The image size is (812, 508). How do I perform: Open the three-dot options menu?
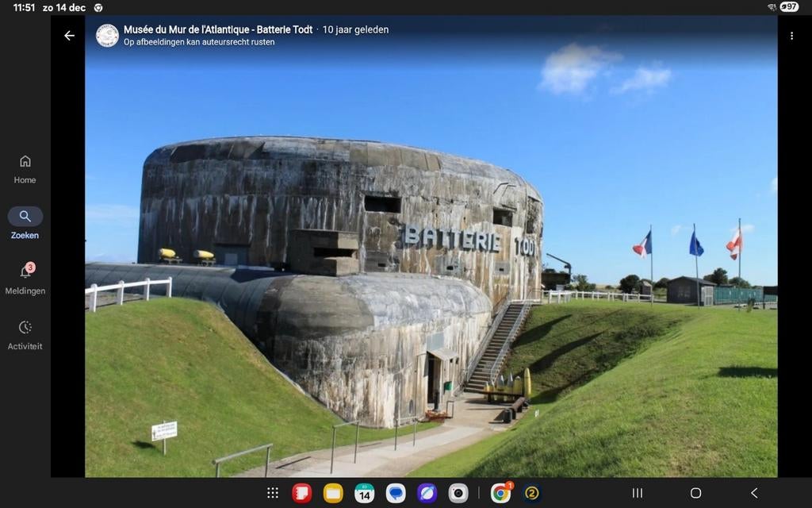pos(791,36)
